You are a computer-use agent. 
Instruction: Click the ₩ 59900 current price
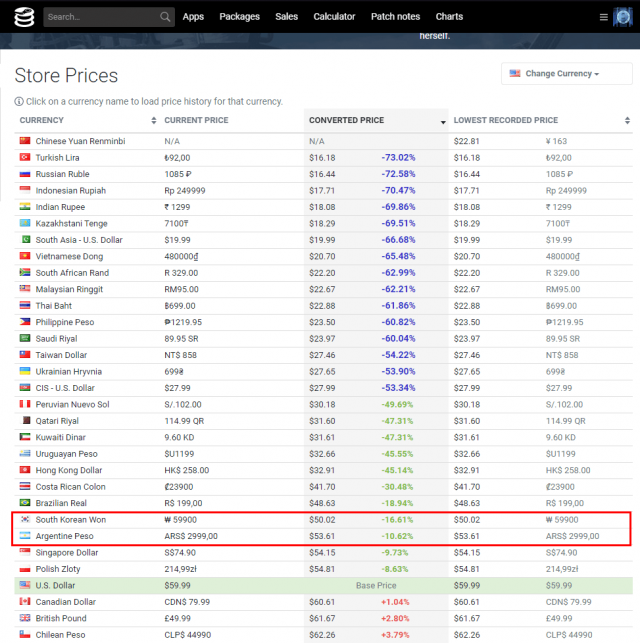click(180, 520)
